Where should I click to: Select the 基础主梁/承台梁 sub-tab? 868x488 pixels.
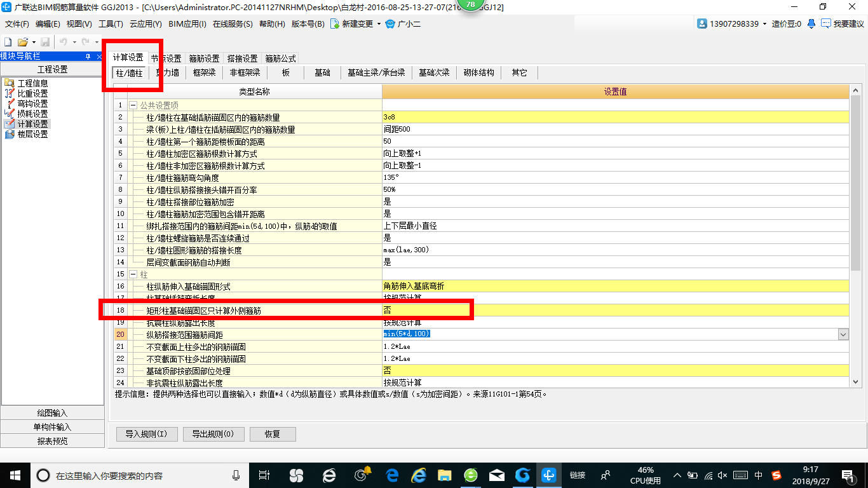click(x=376, y=72)
